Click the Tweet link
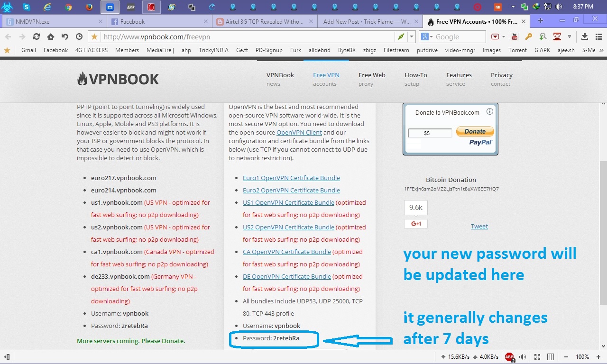 tap(479, 227)
